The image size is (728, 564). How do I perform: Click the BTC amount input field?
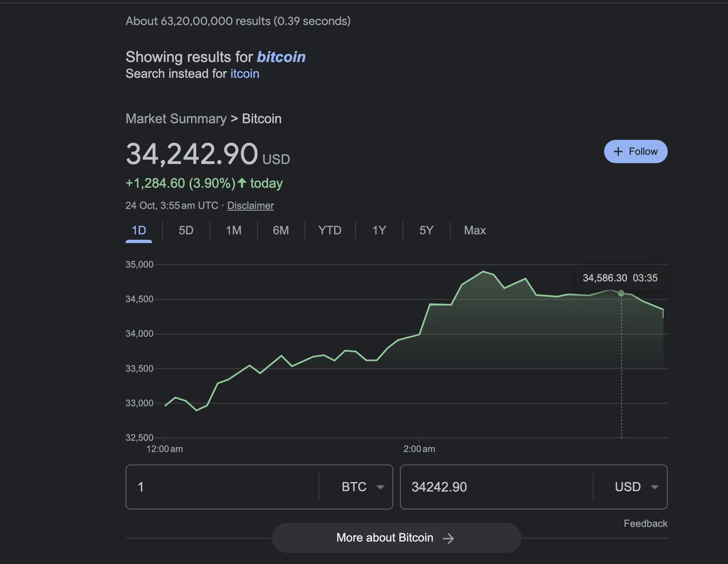(x=222, y=487)
